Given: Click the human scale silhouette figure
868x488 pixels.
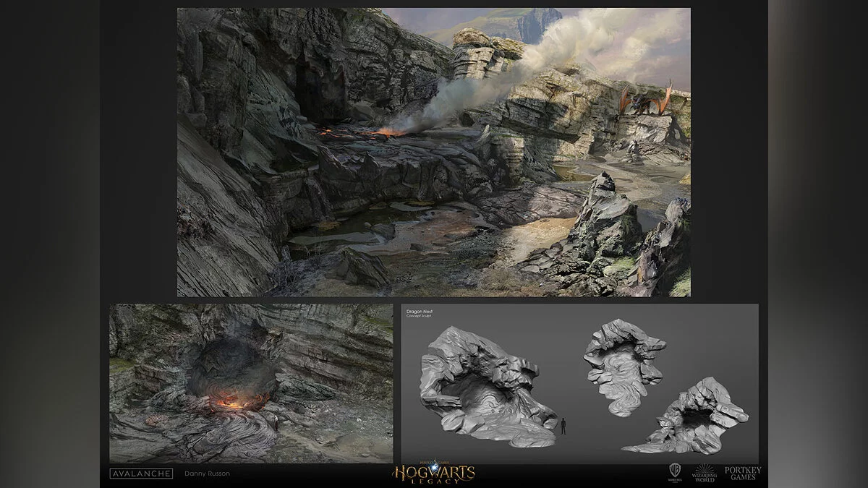Looking at the screenshot, I should [x=563, y=427].
